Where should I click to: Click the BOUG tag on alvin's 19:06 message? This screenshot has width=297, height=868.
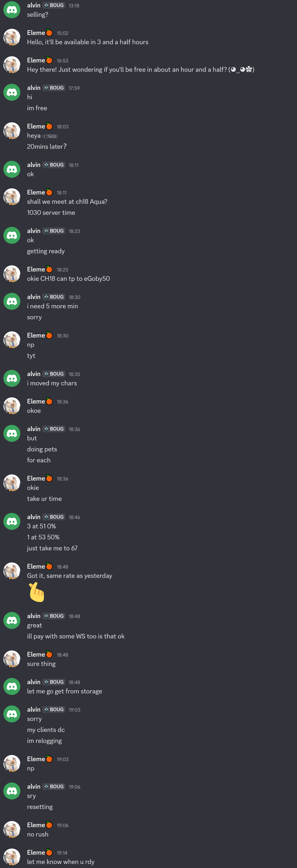point(54,787)
